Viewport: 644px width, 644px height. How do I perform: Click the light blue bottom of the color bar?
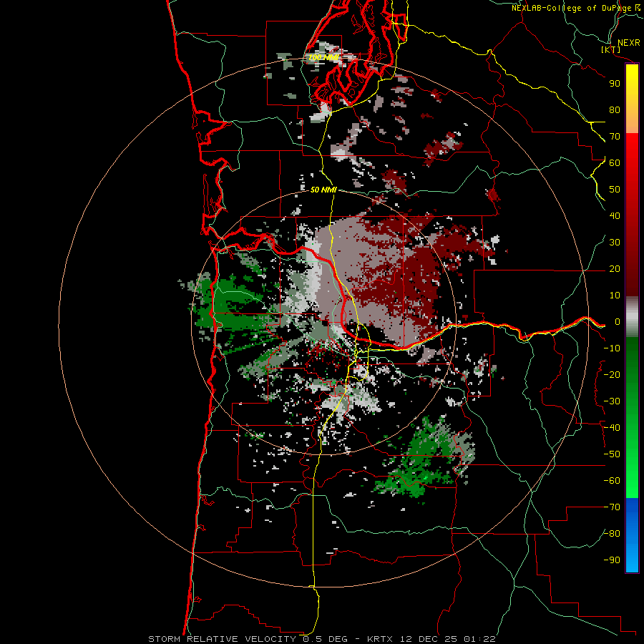(632, 560)
